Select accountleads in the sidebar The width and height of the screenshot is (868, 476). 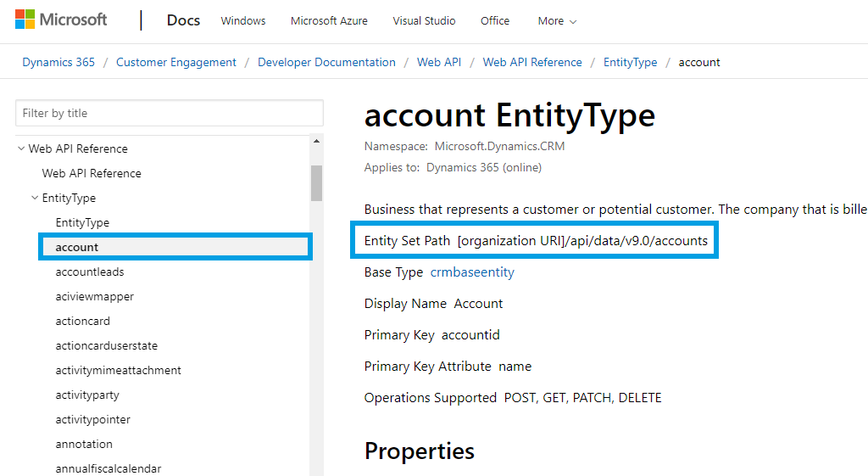point(90,272)
